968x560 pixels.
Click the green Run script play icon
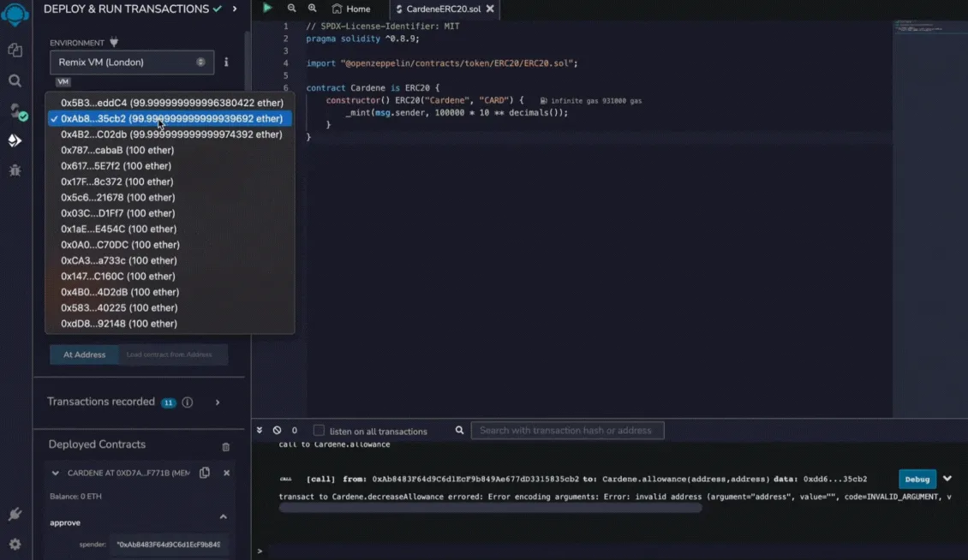tap(267, 8)
